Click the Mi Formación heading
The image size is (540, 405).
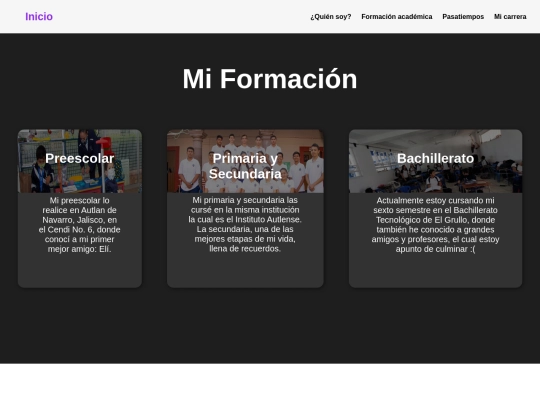pos(270,79)
